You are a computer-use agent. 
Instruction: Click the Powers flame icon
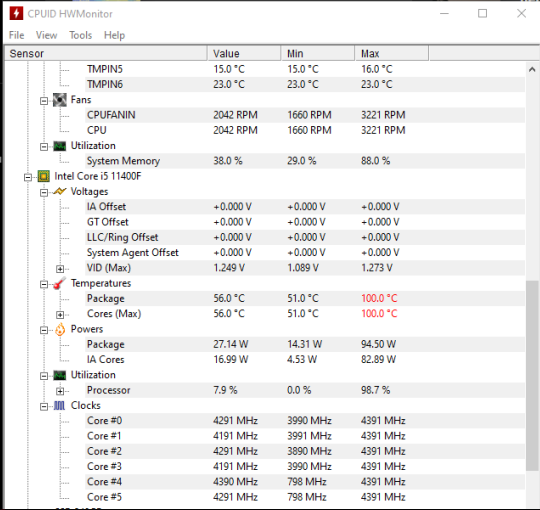point(60,329)
